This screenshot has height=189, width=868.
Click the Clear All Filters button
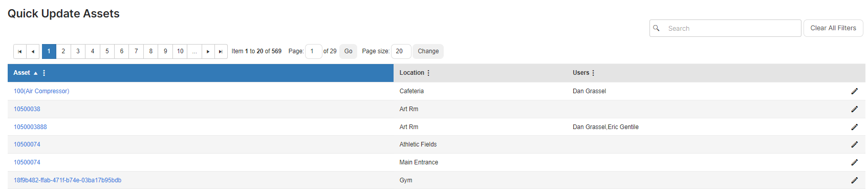833,28
